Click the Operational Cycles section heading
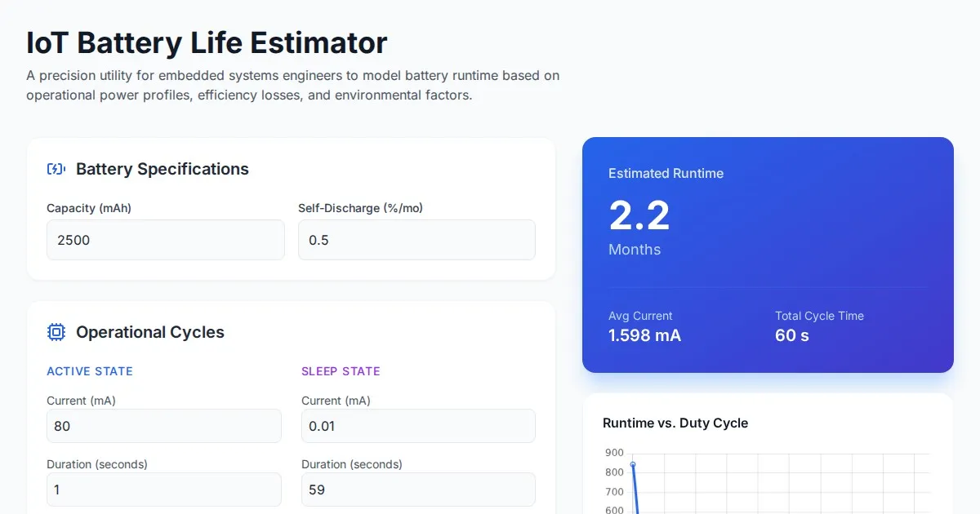 149,332
